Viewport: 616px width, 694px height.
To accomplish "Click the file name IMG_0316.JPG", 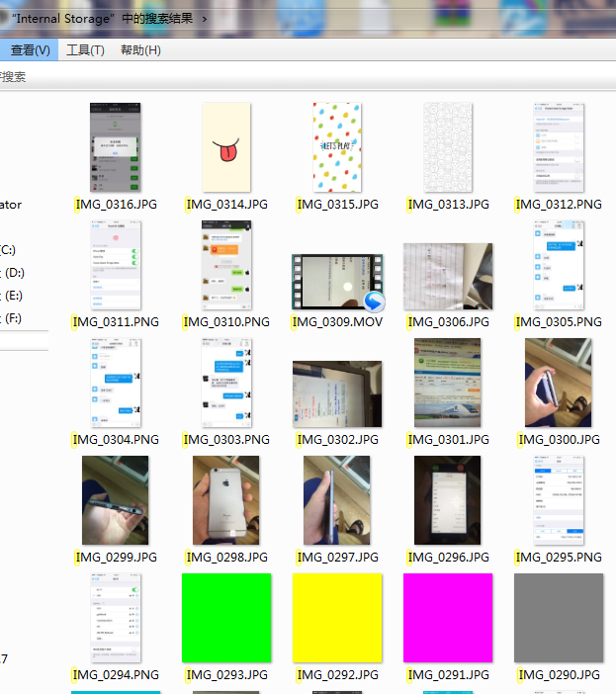I will click(x=116, y=205).
